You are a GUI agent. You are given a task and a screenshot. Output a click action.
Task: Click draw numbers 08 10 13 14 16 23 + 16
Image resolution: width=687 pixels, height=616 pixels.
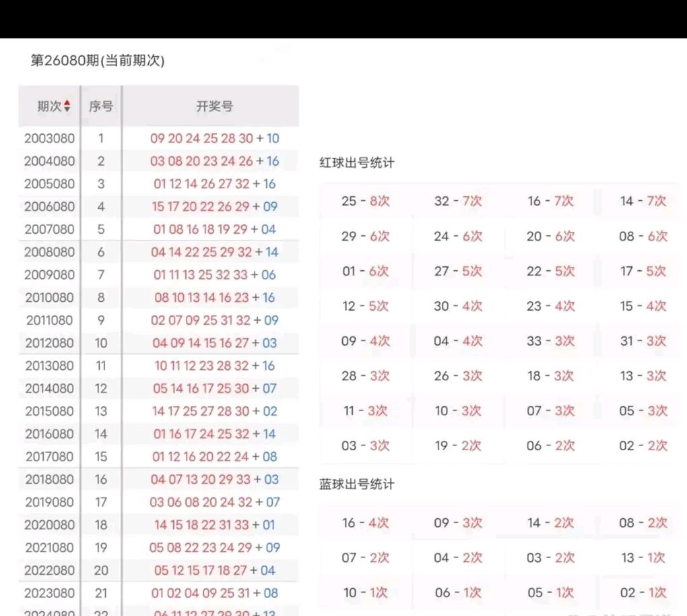215,298
